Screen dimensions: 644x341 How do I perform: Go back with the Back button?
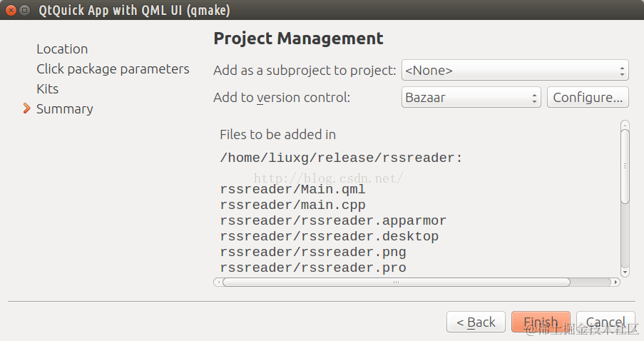tap(476, 322)
